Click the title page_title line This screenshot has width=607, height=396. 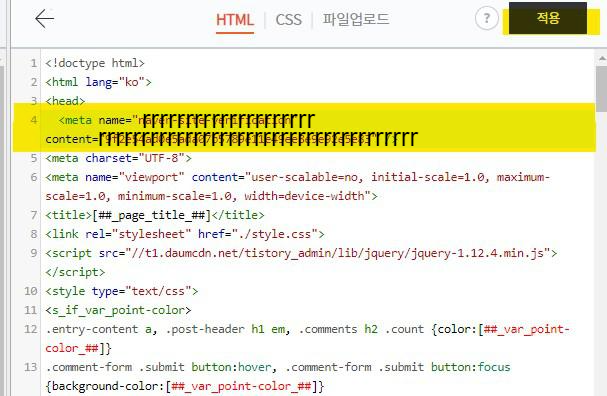coord(155,215)
